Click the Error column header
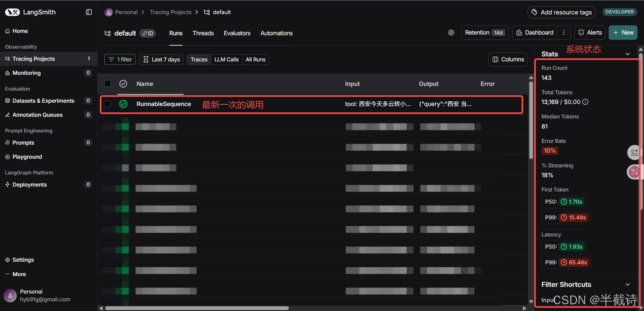Screen dimensions: 644x311 click(487, 84)
